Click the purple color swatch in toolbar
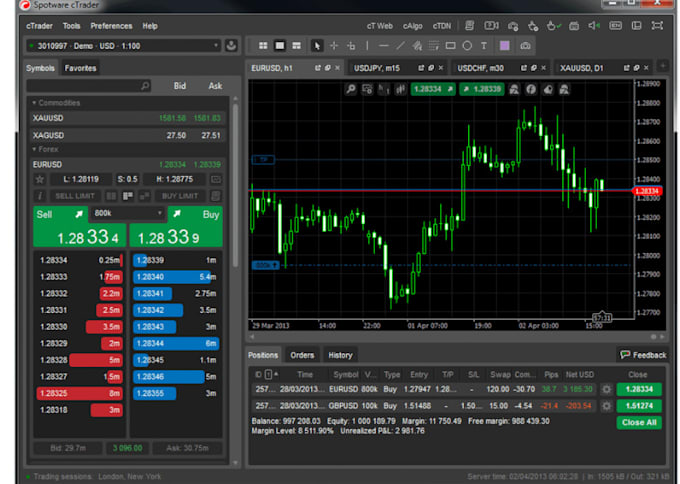Screen dimensions: 680x484 pyautogui.click(x=504, y=45)
